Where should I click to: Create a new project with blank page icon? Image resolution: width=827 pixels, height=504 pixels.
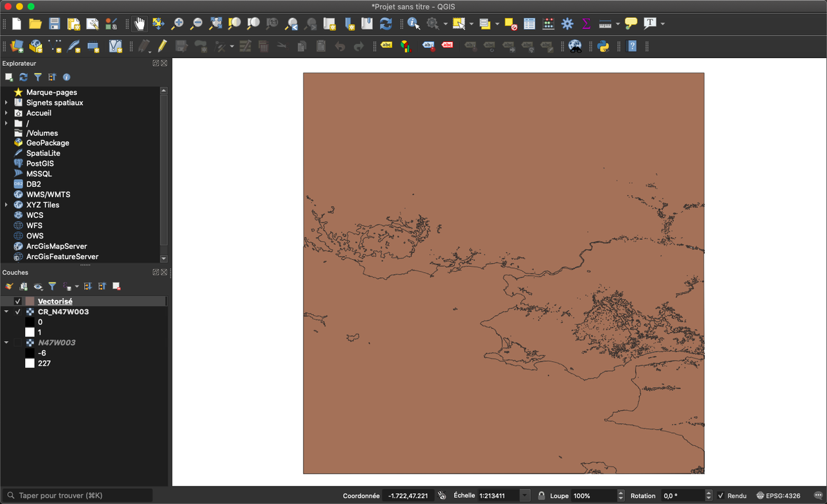tap(17, 24)
